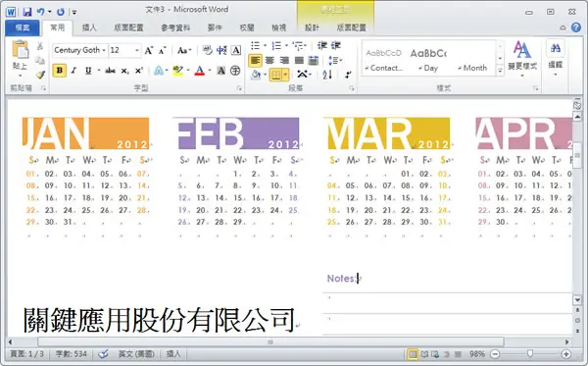
Task: Toggle Italic formatting
Action: click(73, 71)
